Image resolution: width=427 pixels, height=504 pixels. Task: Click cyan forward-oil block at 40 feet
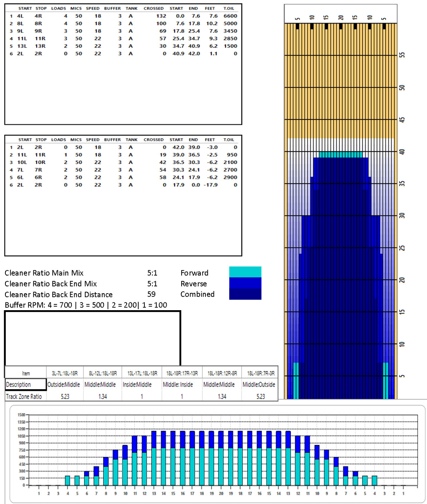click(341, 154)
